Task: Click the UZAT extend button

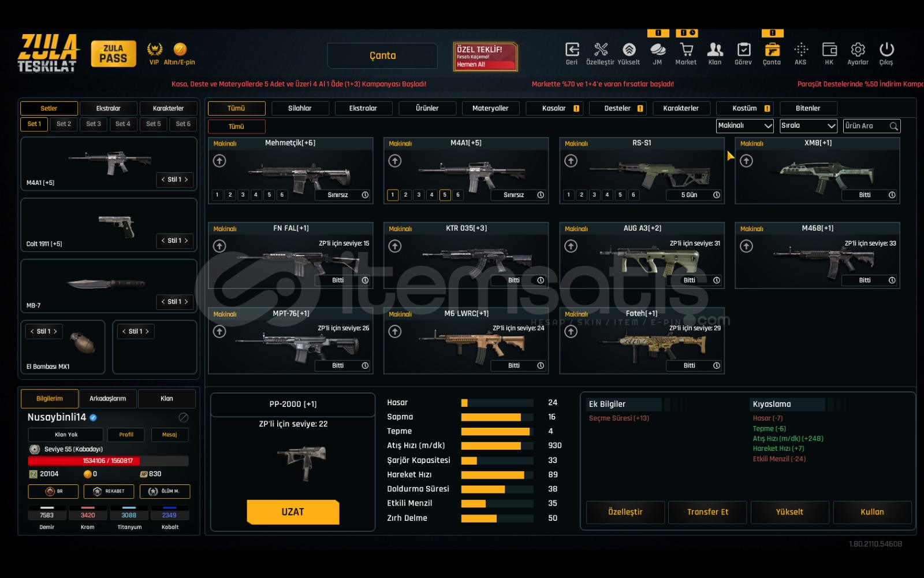Action: 293,512
